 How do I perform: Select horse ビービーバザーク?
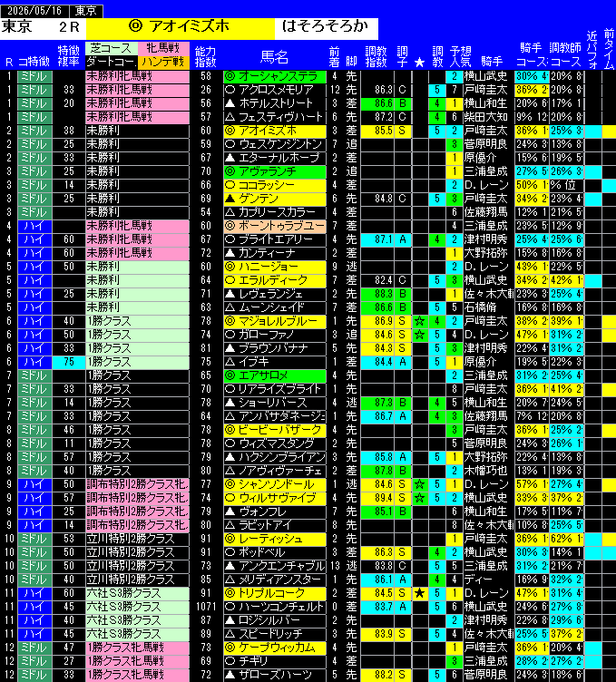click(x=275, y=430)
